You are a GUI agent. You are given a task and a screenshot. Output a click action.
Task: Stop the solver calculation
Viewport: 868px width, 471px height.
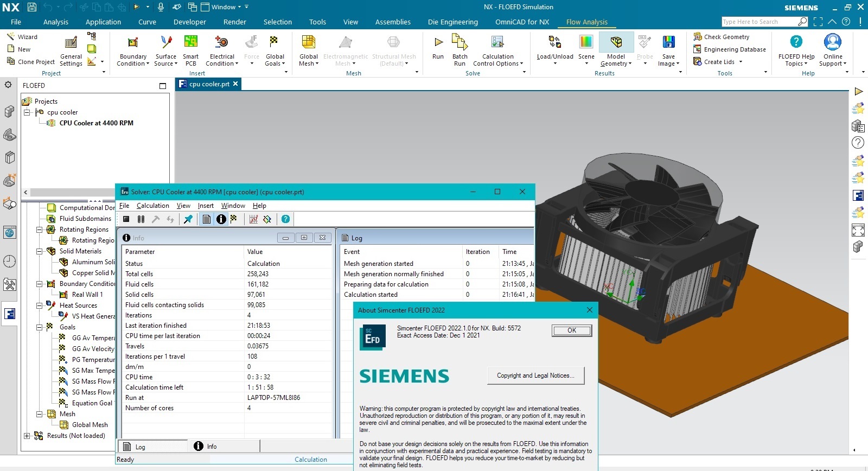pyautogui.click(x=126, y=219)
